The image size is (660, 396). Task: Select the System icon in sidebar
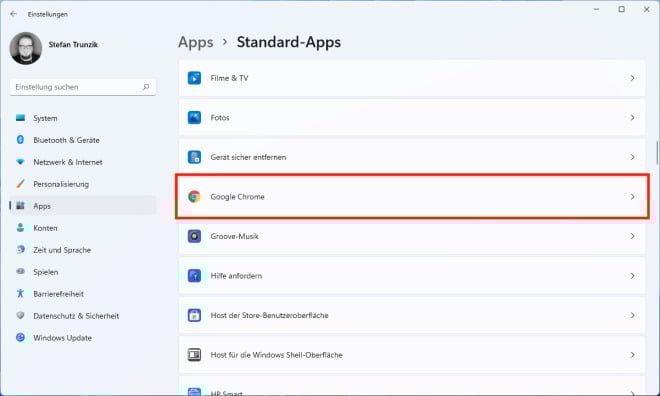pyautogui.click(x=20, y=118)
